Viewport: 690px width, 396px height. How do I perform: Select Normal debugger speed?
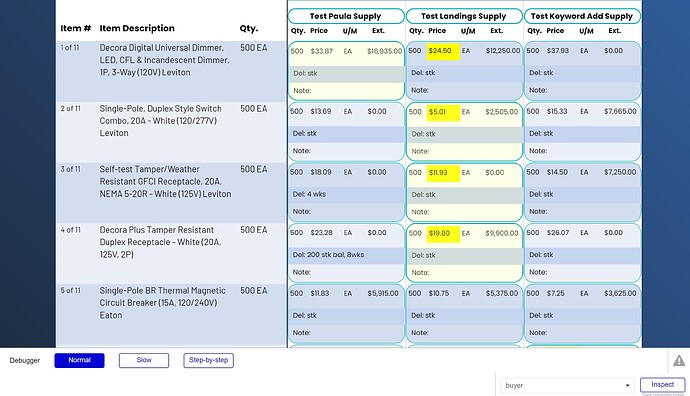pos(79,360)
